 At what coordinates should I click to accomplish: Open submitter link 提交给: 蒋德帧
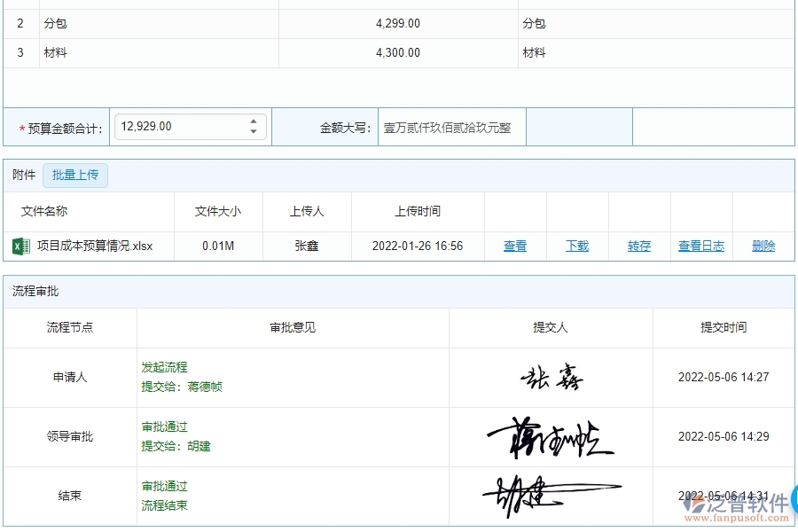[x=183, y=387]
